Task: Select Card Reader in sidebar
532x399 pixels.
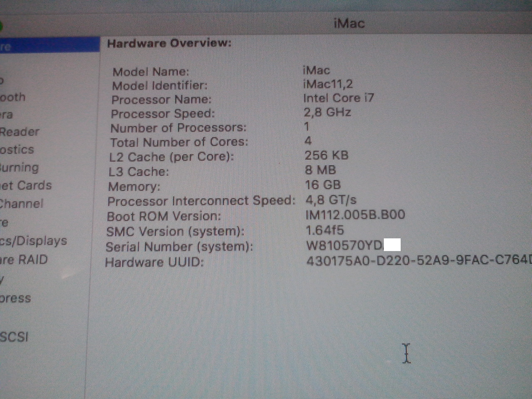Action: coord(19,132)
